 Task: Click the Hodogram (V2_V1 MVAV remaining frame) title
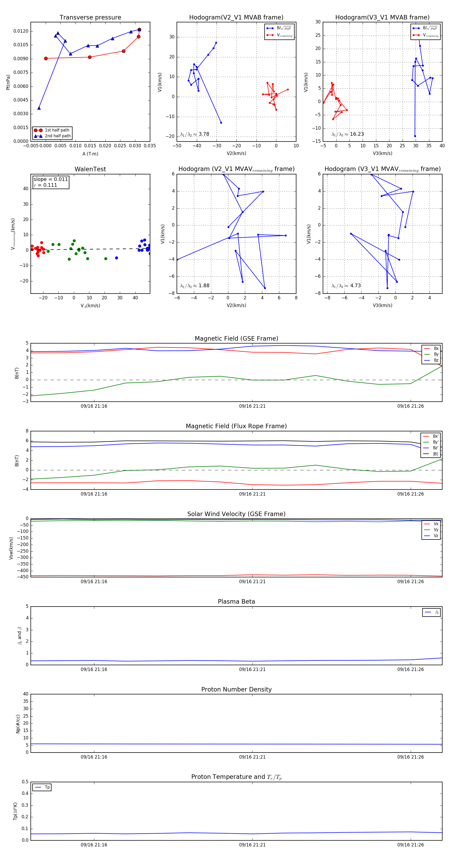(236, 169)
